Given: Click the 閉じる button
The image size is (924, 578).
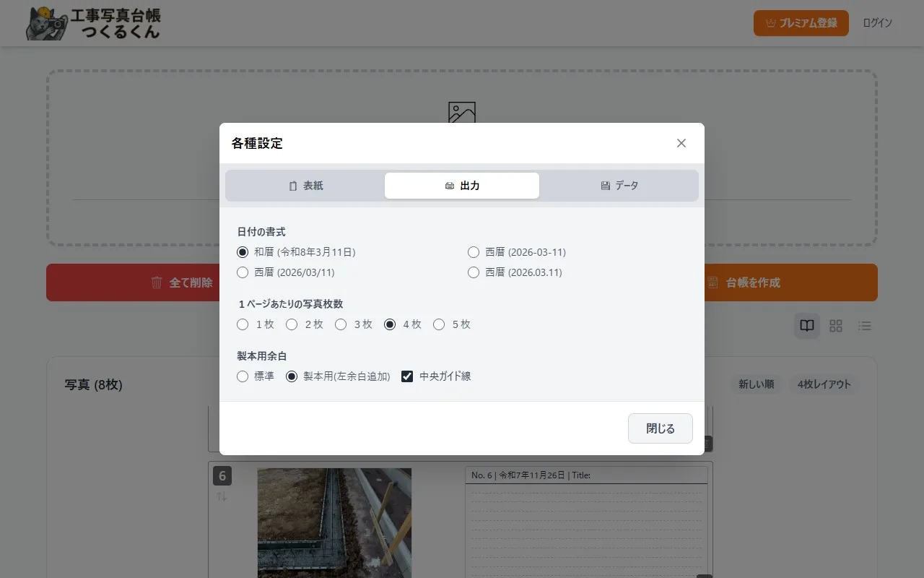Looking at the screenshot, I should pos(660,428).
